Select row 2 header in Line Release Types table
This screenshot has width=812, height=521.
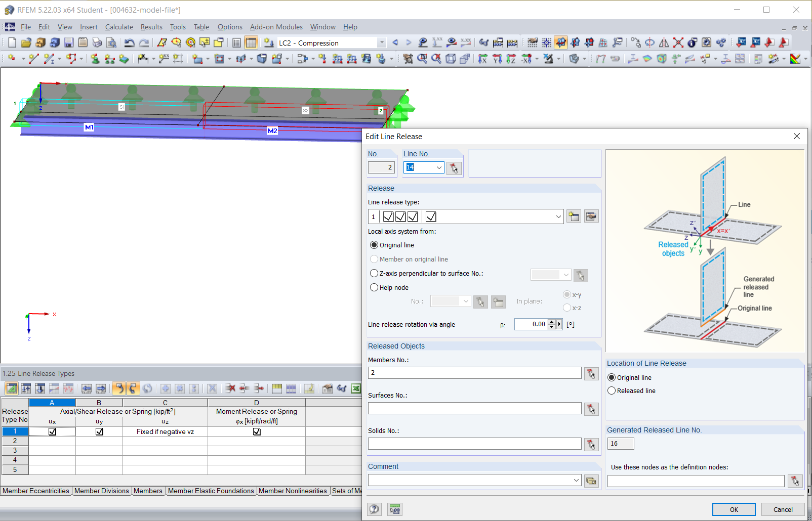(15, 441)
